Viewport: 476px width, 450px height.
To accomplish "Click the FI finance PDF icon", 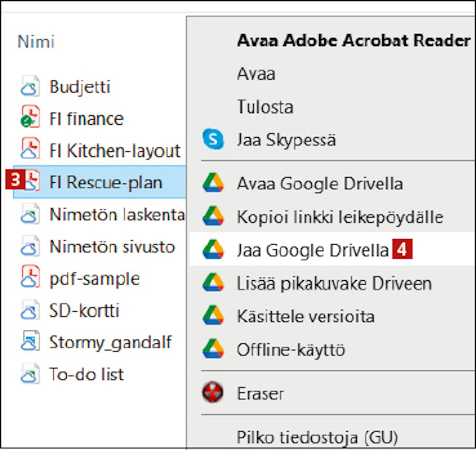I will coord(30,118).
